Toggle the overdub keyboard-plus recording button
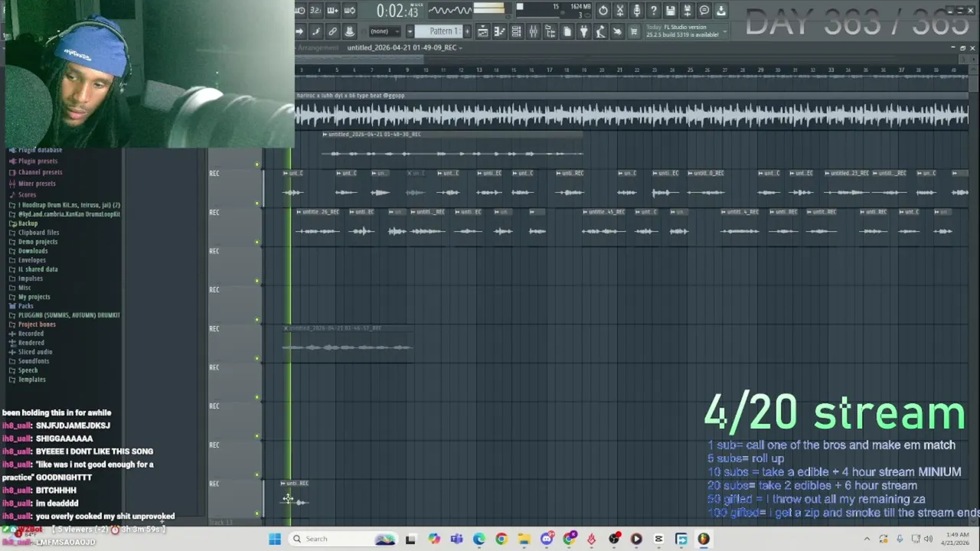Viewport: 980px width, 551px height. coord(332,11)
